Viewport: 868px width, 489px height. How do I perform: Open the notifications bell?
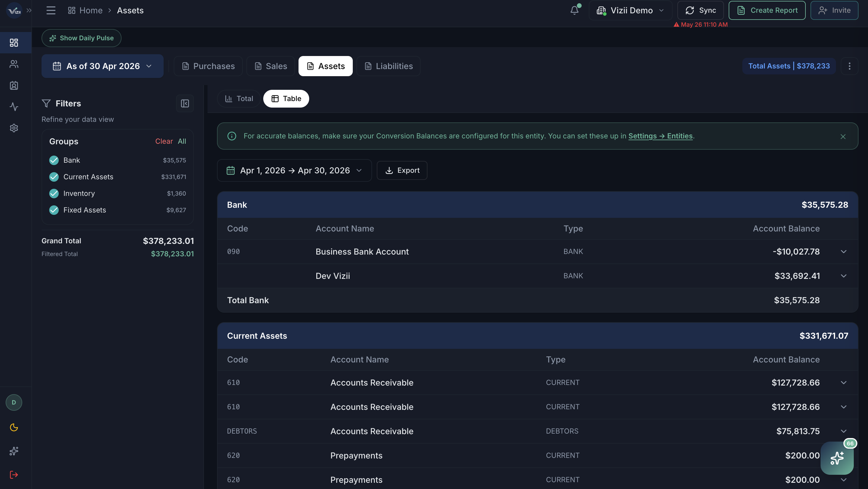(575, 10)
